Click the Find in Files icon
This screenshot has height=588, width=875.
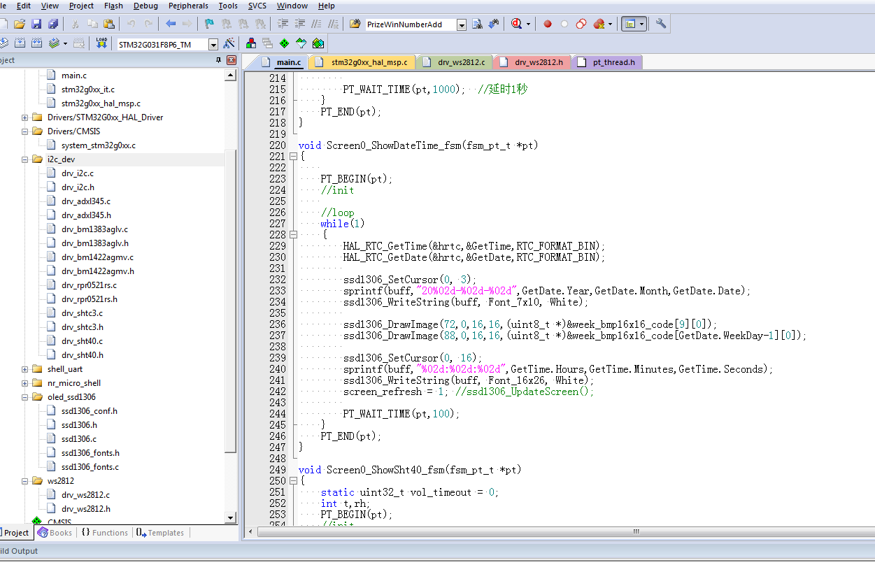click(x=355, y=24)
